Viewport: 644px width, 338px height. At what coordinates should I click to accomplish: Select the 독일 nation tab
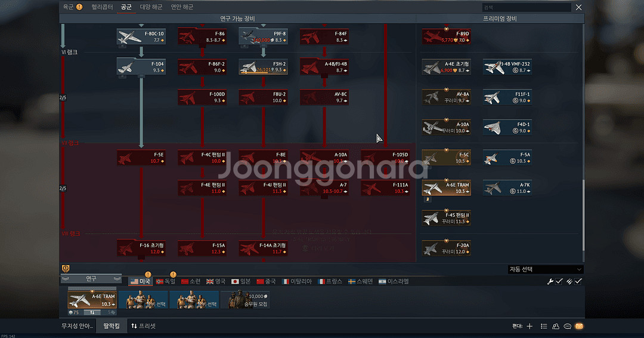click(166, 281)
